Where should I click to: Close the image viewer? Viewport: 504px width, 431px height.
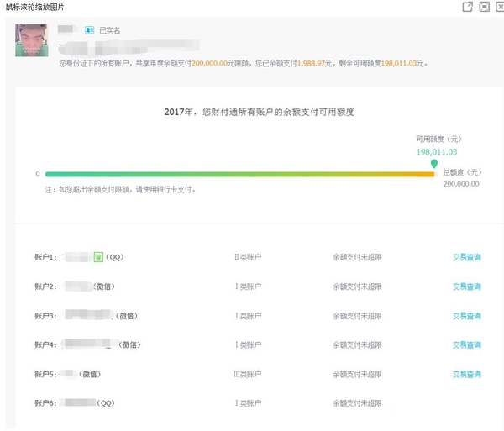point(500,7)
